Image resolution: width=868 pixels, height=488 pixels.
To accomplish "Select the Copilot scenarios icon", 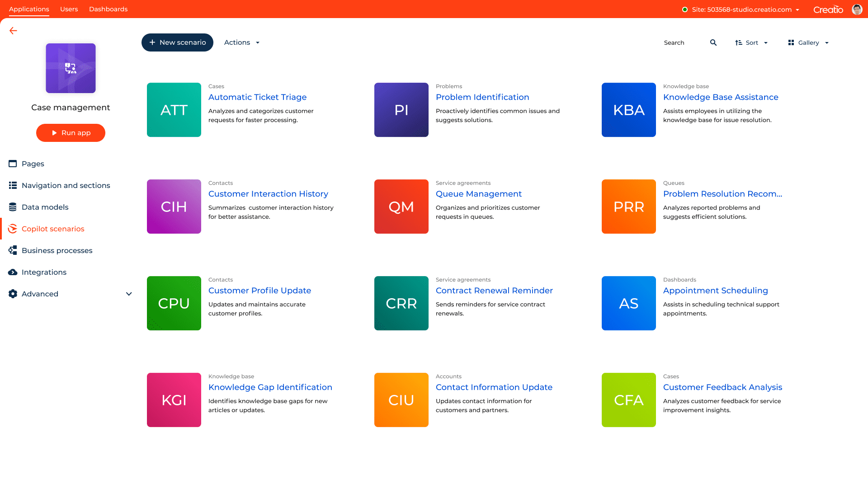I will tap(12, 229).
